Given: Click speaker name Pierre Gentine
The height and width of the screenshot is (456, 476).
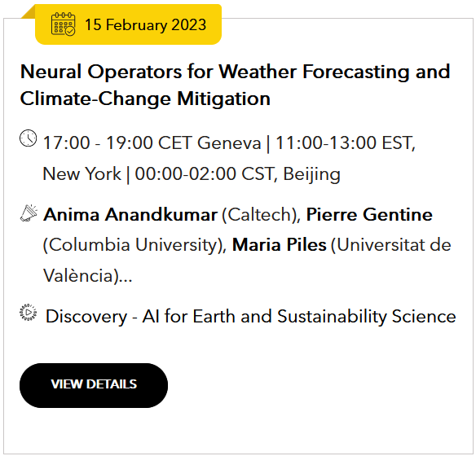Looking at the screenshot, I should [369, 215].
